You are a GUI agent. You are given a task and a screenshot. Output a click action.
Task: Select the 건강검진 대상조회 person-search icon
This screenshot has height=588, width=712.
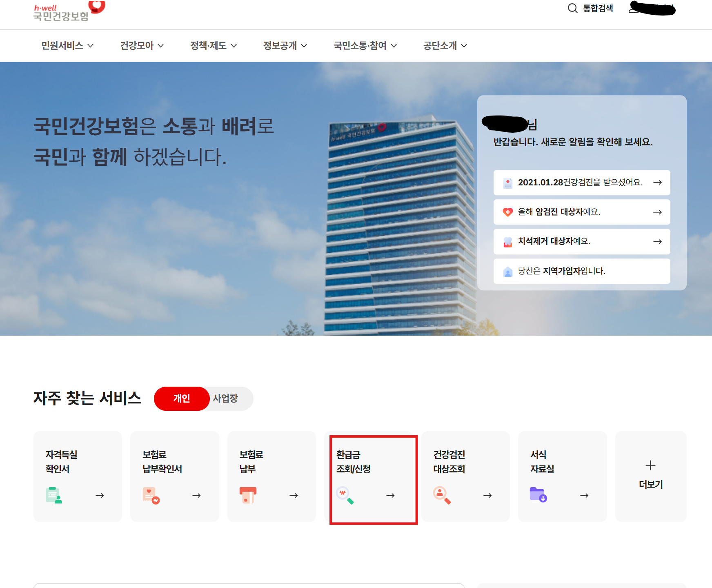pos(442,495)
